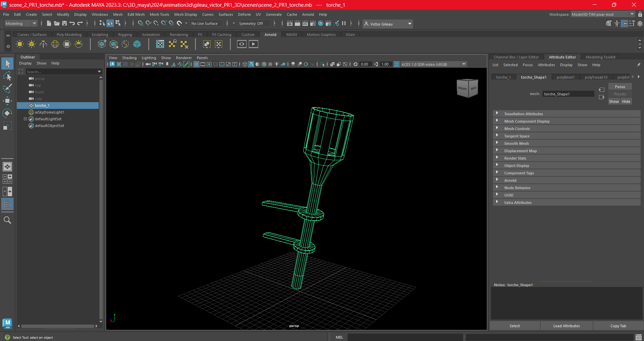Image resolution: width=644 pixels, height=341 pixels.
Task: Open the Channel Box / Layer Editor tab
Action: pos(516,57)
